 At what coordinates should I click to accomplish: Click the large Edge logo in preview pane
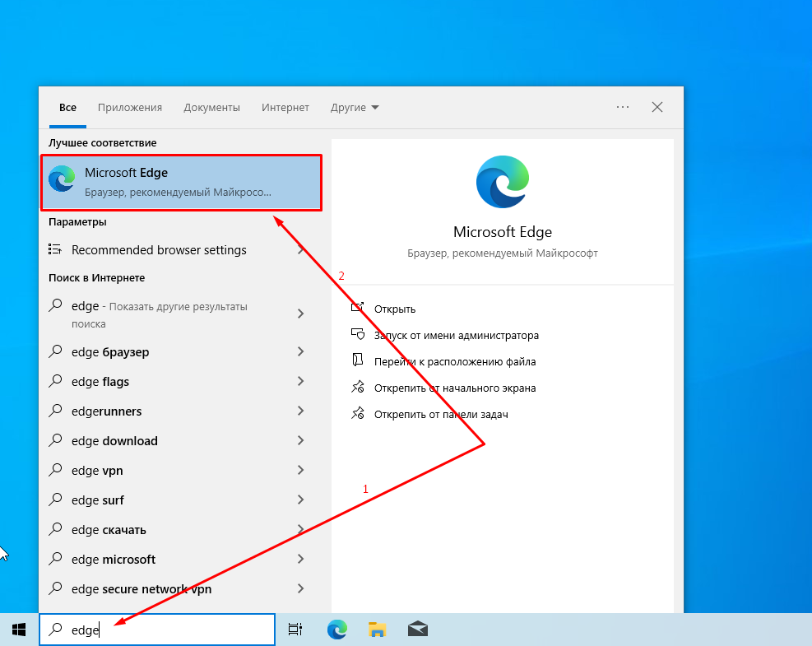pos(502,181)
